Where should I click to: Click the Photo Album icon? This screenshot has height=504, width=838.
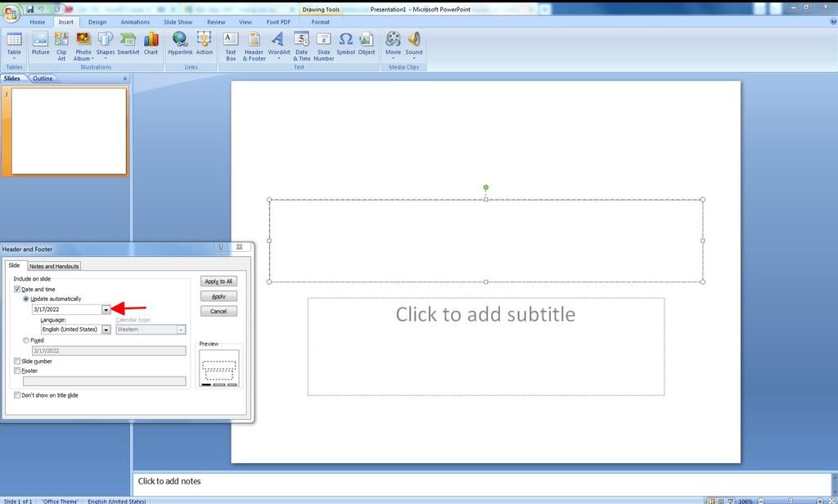pyautogui.click(x=83, y=39)
